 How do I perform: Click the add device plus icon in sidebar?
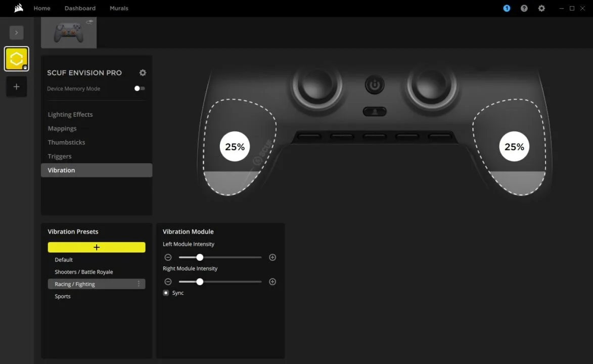[x=16, y=86]
